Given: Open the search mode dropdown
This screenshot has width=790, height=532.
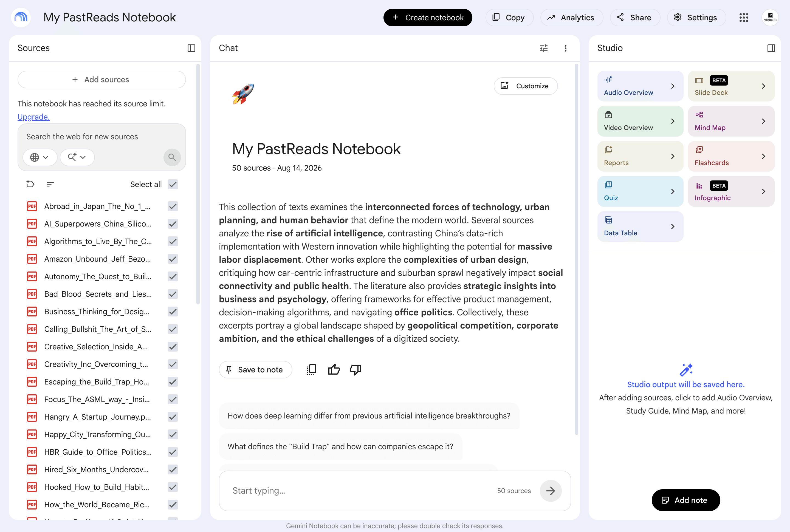Looking at the screenshot, I should click(x=77, y=157).
